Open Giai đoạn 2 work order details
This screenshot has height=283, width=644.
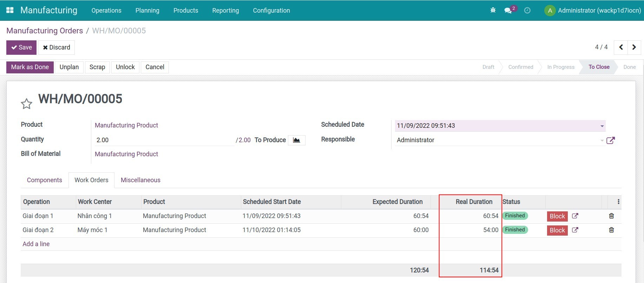[575, 230]
